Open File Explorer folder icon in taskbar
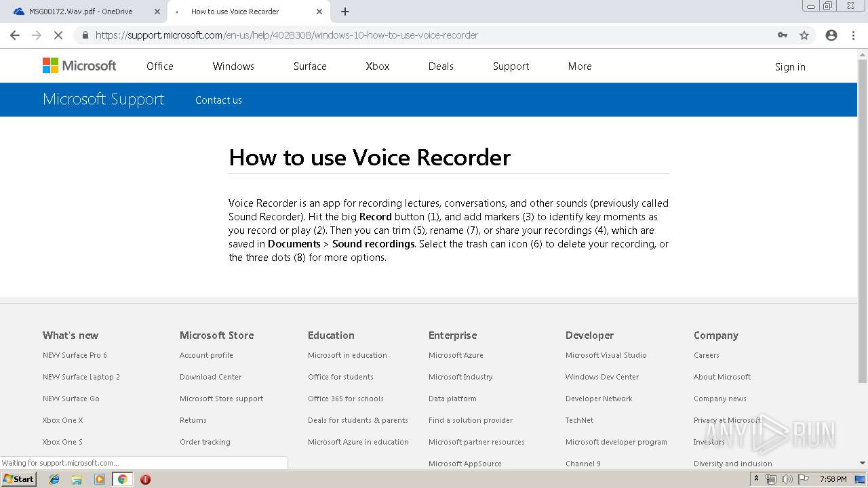 [x=77, y=479]
